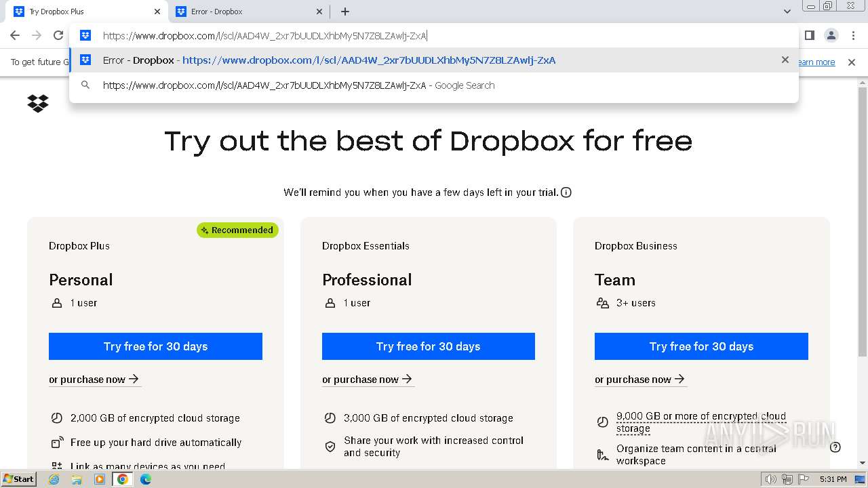Go back with the browser back arrow

pos(15,35)
